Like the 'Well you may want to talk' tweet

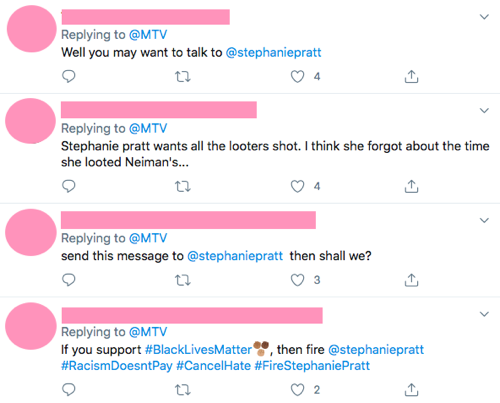click(297, 77)
